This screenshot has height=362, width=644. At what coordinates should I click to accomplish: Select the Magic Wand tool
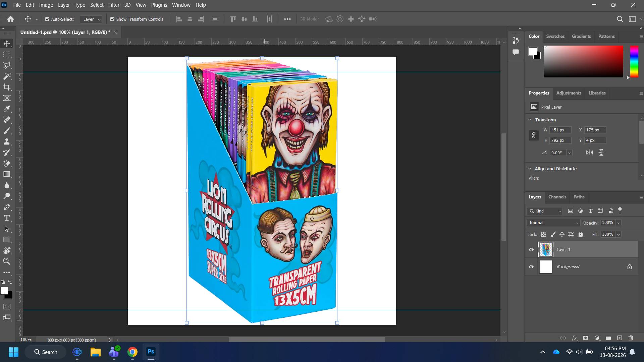click(7, 76)
